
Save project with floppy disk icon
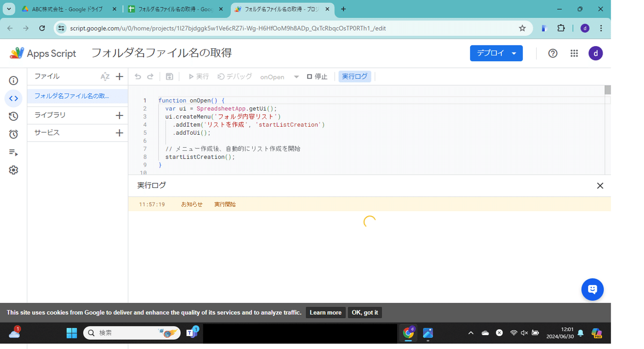[x=169, y=77]
